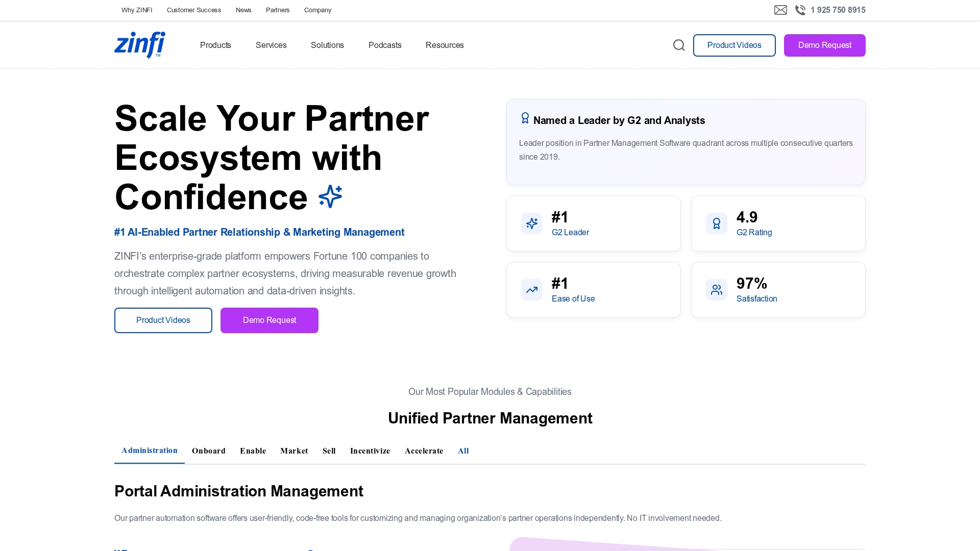The height and width of the screenshot is (551, 980).
Task: Click sparkle icon in G2 Leader card
Action: [x=532, y=223]
